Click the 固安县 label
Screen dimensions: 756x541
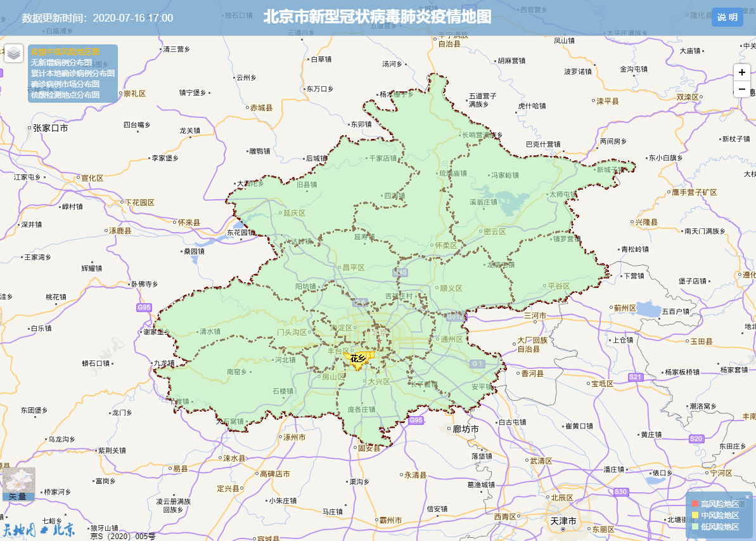369,448
